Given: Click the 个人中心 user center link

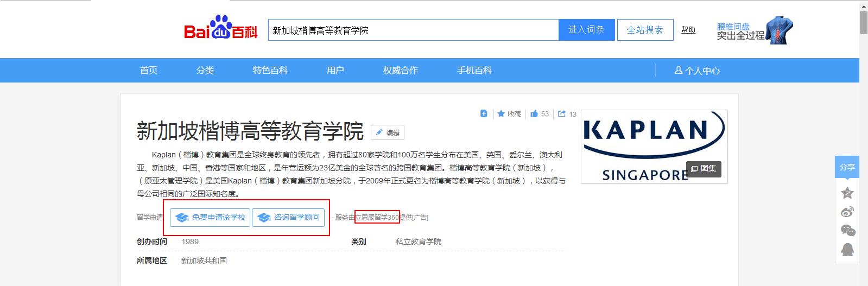Looking at the screenshot, I should click(697, 71).
